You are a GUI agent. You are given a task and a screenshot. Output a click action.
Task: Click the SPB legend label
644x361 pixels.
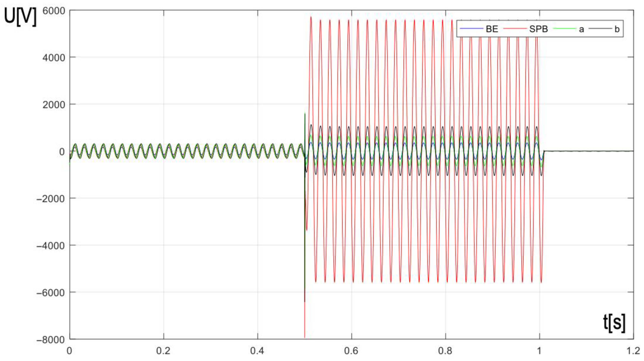click(x=538, y=29)
